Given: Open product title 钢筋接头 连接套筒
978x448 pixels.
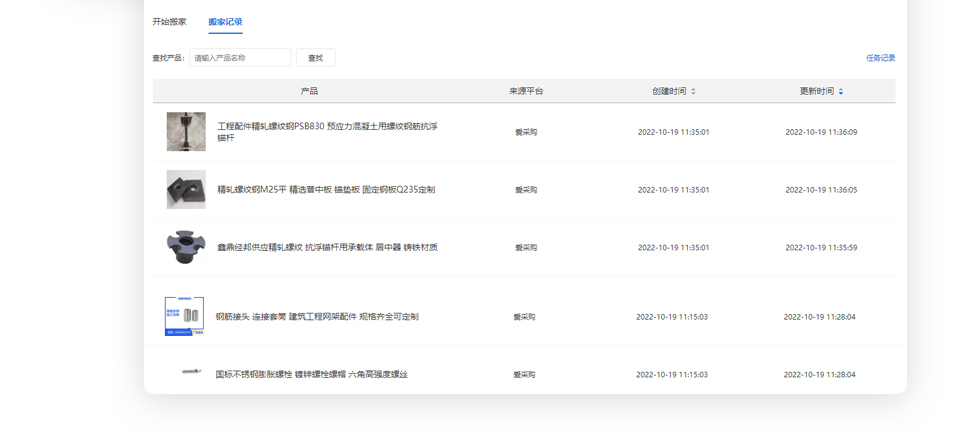Looking at the screenshot, I should (317, 317).
